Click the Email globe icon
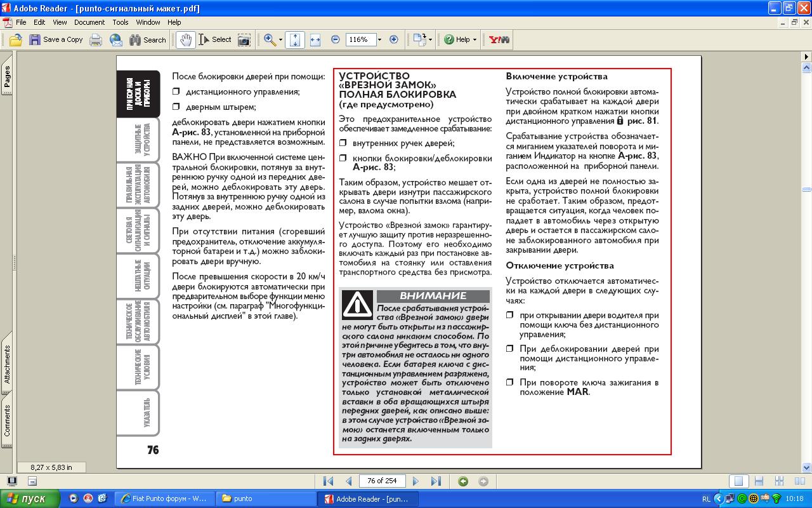The width and height of the screenshot is (812, 508). click(116, 39)
